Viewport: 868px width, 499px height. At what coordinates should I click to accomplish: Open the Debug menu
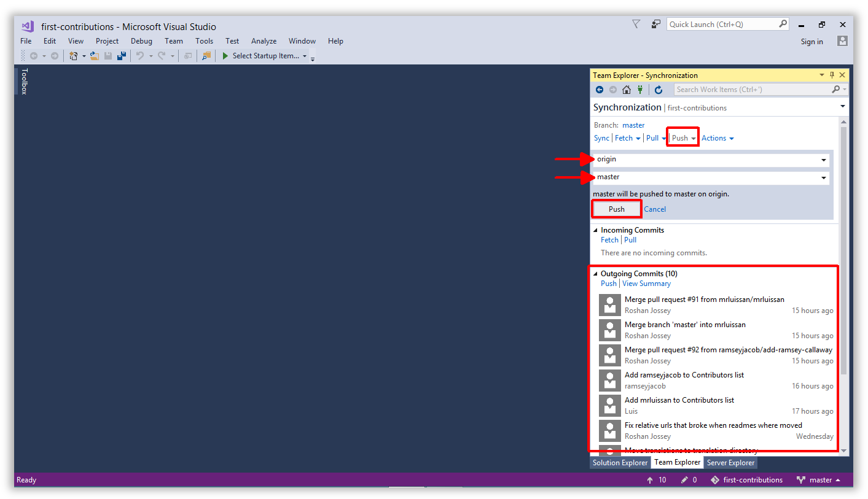coord(141,41)
